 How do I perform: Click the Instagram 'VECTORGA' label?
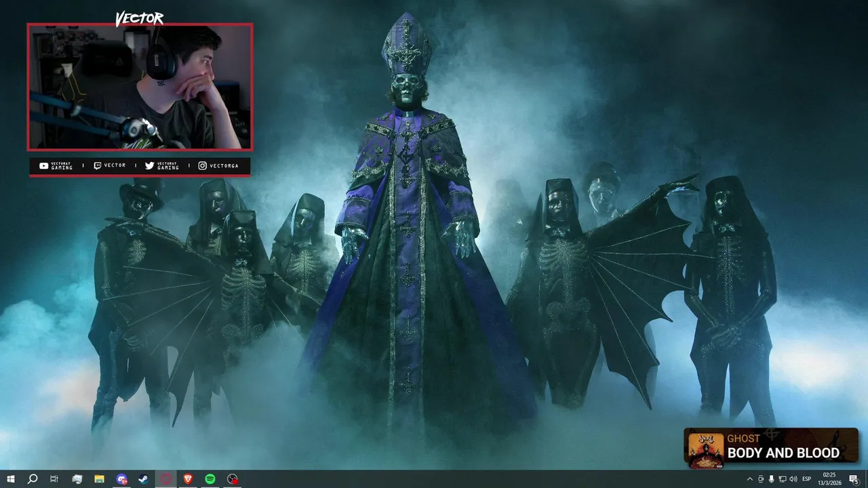(224, 165)
